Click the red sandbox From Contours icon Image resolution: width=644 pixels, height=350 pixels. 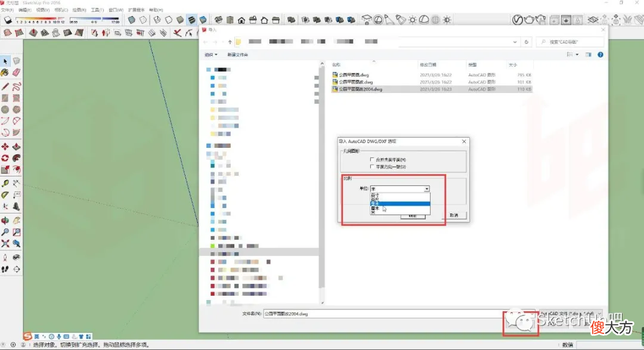[x=7, y=33]
